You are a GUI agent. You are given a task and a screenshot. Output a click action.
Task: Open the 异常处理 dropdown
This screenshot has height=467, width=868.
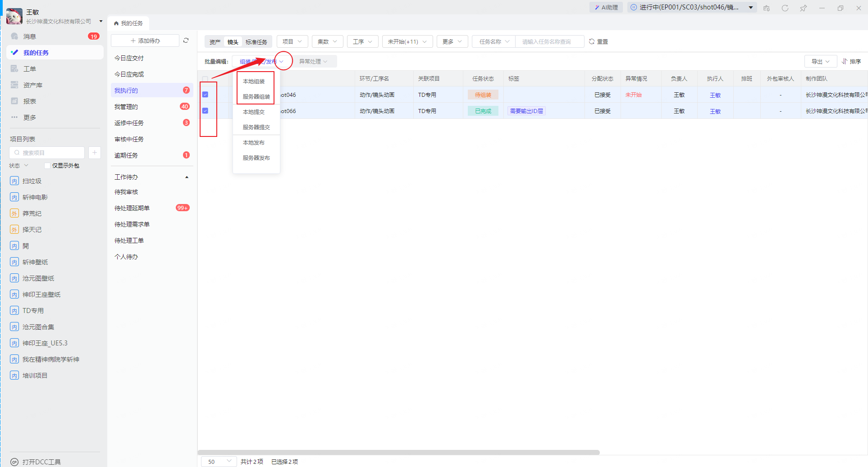[313, 61]
